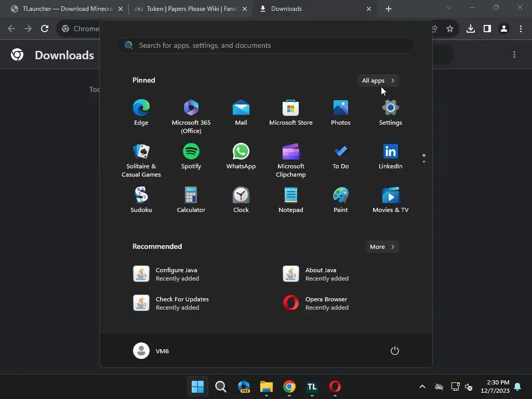The width and height of the screenshot is (532, 399).
Task: Open Paint
Action: coord(341,200)
